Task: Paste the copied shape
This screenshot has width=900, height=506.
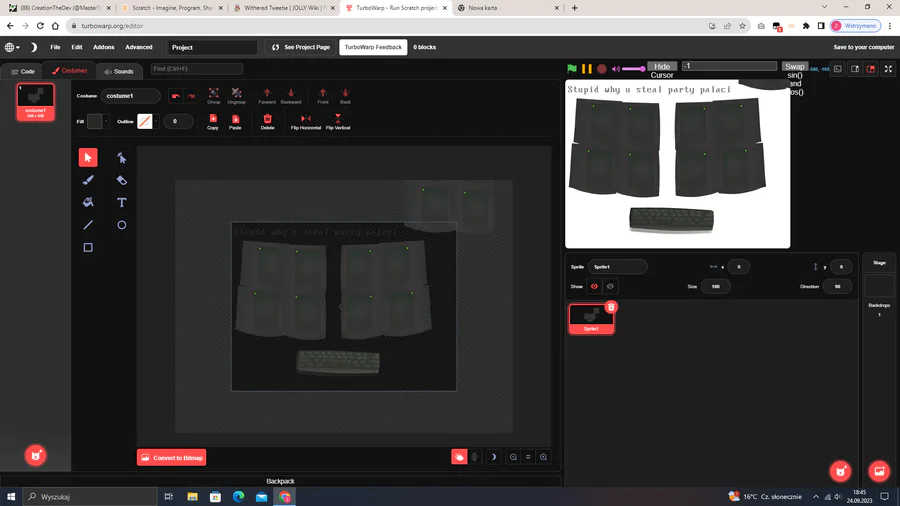Action: point(235,122)
